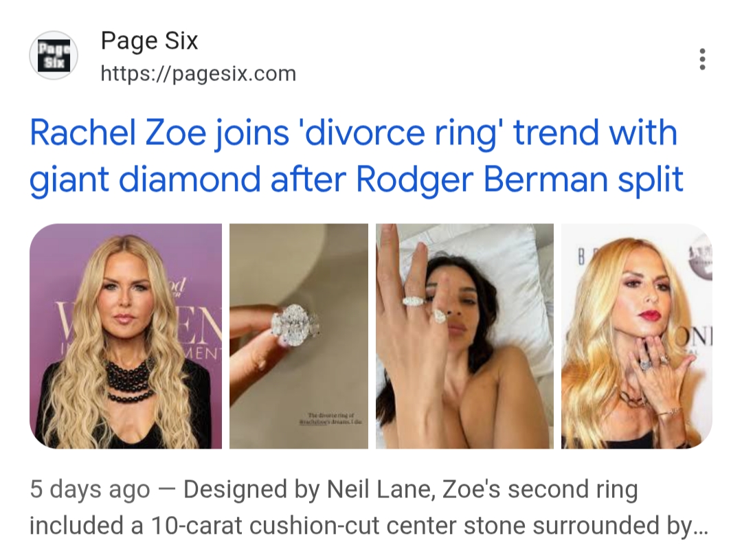The height and width of the screenshot is (560, 742).
Task: Click the '5 days ago' date text
Action: (x=89, y=491)
